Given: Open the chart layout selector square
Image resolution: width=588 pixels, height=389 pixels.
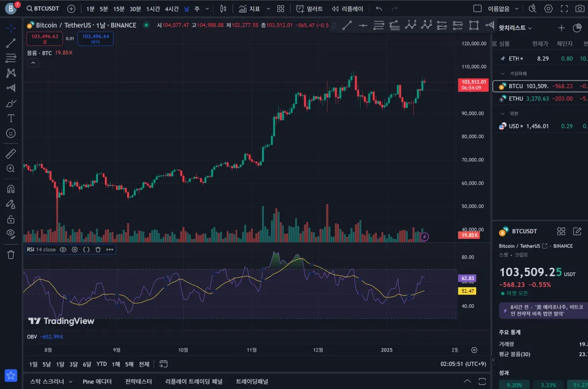Looking at the screenshot, I should (477, 9).
